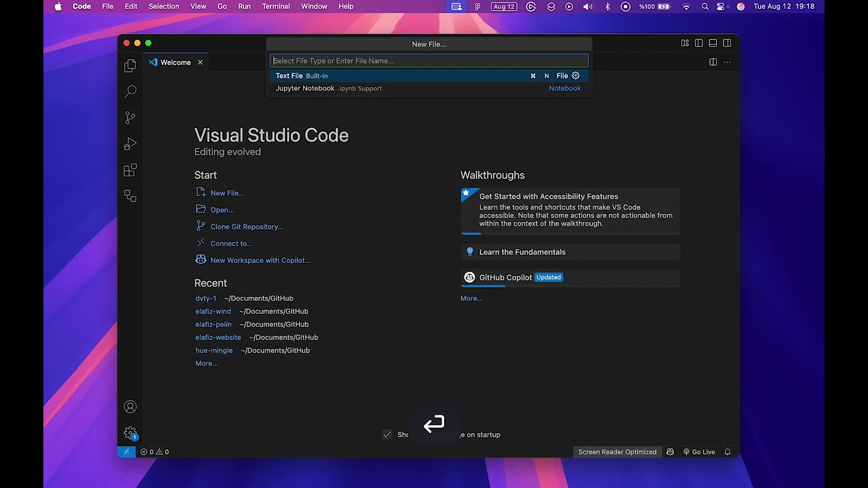Open the Run and Debug view
Image resolution: width=868 pixels, height=488 pixels.
pyautogui.click(x=130, y=144)
